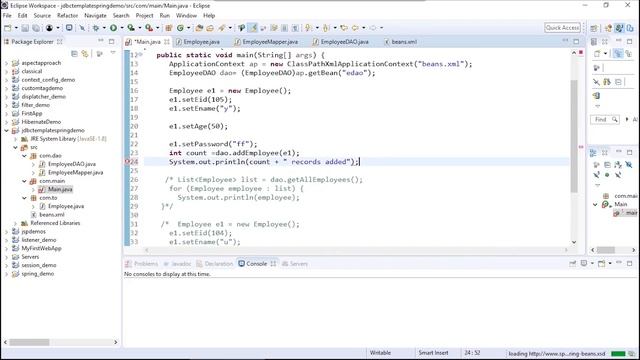Image resolution: width=640 pixels, height=360 pixels.
Task: Minimize the Package Explorer view
Action: 101,41
